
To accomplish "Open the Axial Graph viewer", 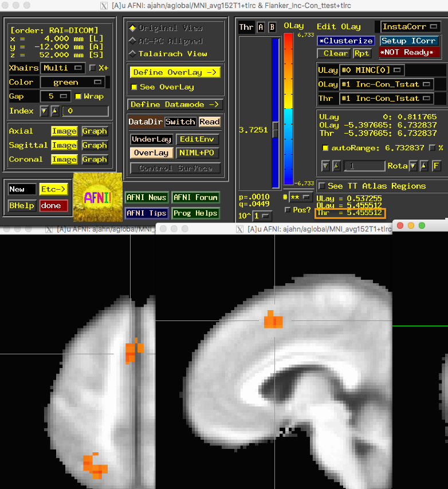I will pos(95,131).
